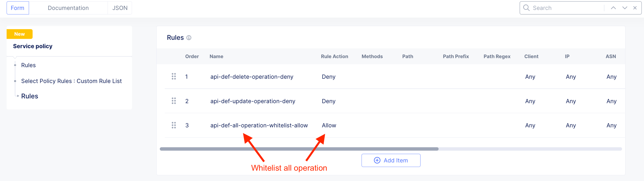Screen dimensions: 644x181
Task: Open the Documentation tab
Action: point(68,8)
